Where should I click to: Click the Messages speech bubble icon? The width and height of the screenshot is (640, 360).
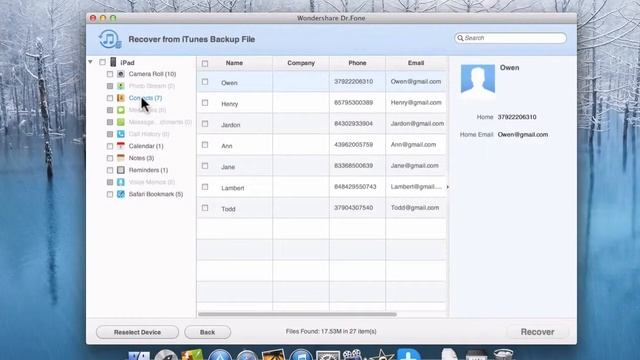pos(121,110)
